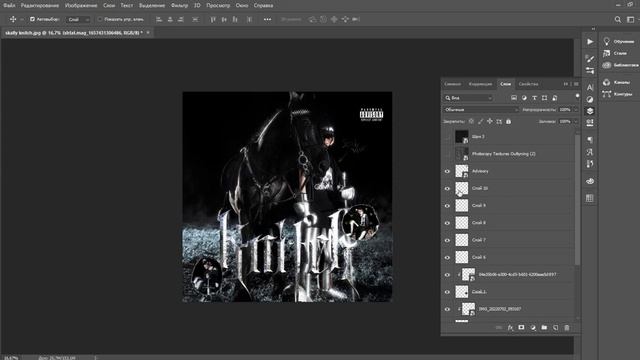Collapse the Layers panel group arrows
640x360 pixels.
pos(566,84)
